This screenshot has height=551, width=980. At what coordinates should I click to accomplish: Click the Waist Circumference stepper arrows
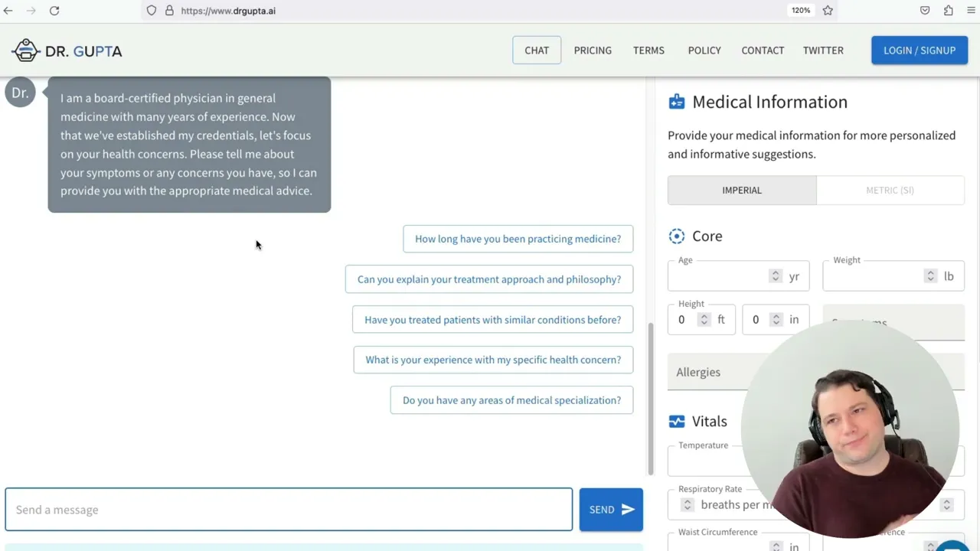776,547
